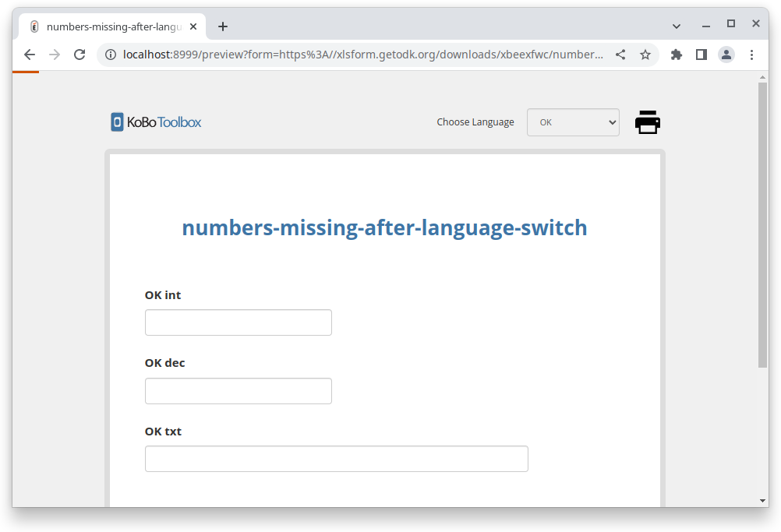This screenshot has height=532, width=781.
Task: Close the numbers-missing-after-language tab
Action: pyautogui.click(x=193, y=26)
